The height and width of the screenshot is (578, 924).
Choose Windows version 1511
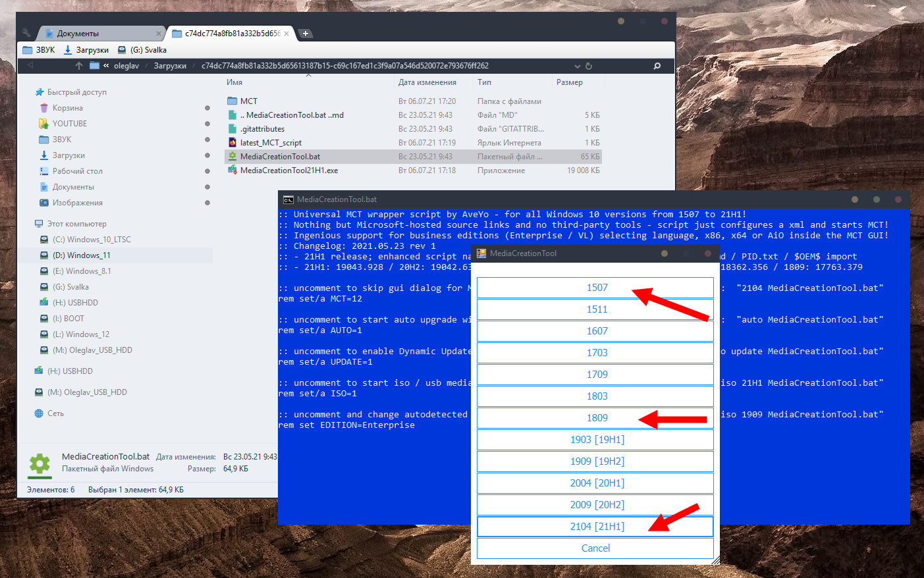[595, 309]
